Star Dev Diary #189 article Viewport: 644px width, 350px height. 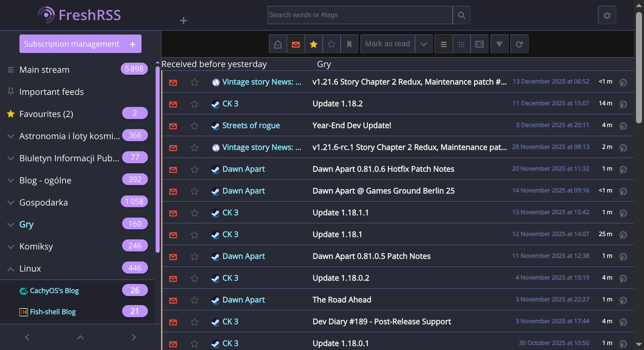point(195,322)
